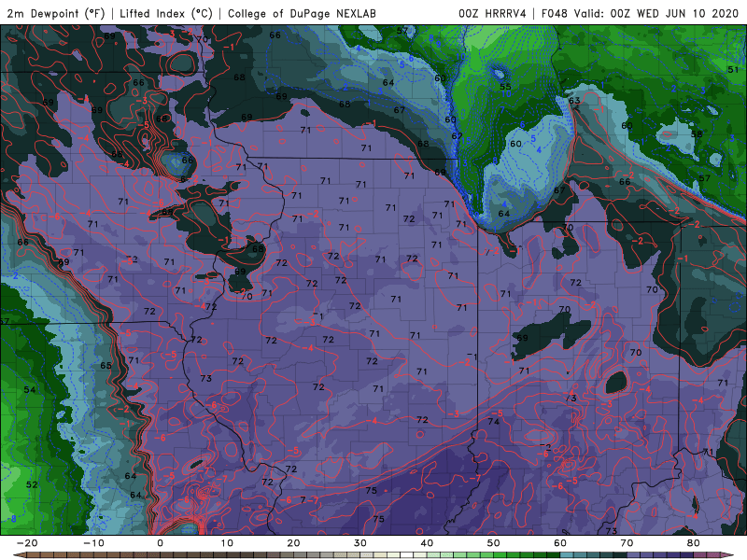
Task: Click the dewpoint value 58 on the map
Action: (x=697, y=133)
